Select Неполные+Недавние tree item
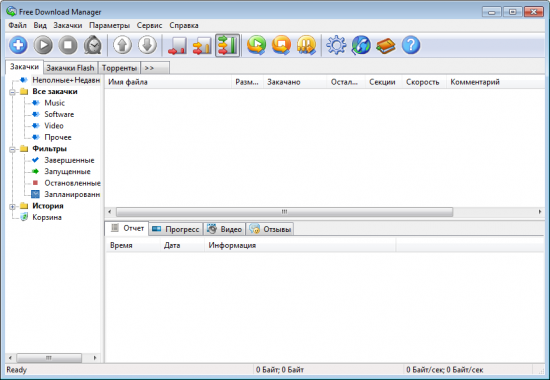This screenshot has width=550, height=380. [x=66, y=80]
